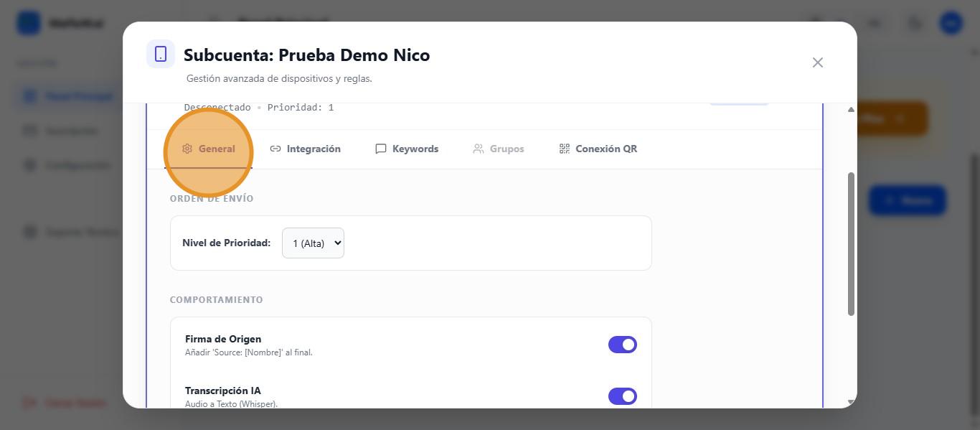The width and height of the screenshot is (980, 430).
Task: Open the QR code icon for Conexión QR
Action: pyautogui.click(x=565, y=149)
